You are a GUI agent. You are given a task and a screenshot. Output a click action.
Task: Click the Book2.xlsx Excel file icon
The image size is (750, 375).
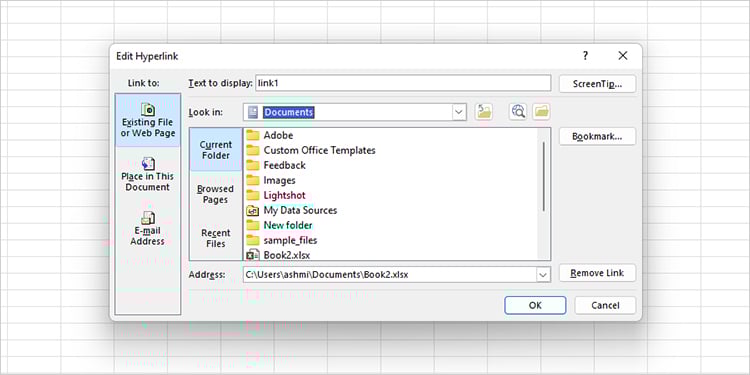click(x=253, y=255)
